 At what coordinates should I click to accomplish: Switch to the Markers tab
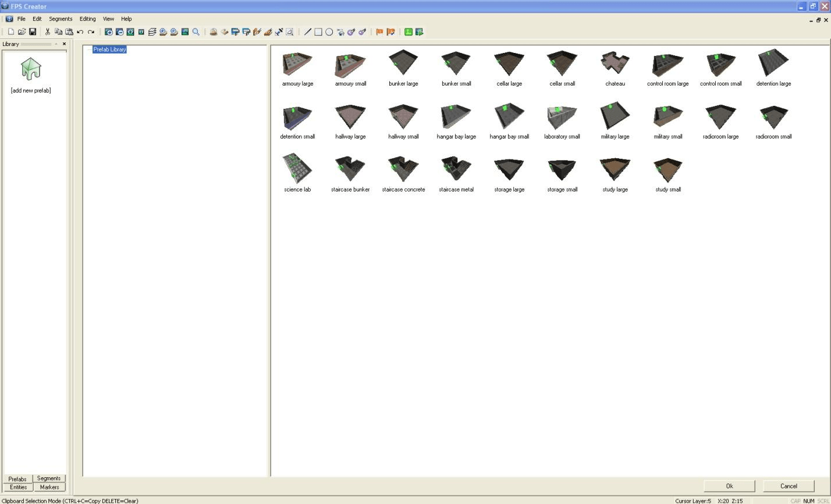pos(49,487)
